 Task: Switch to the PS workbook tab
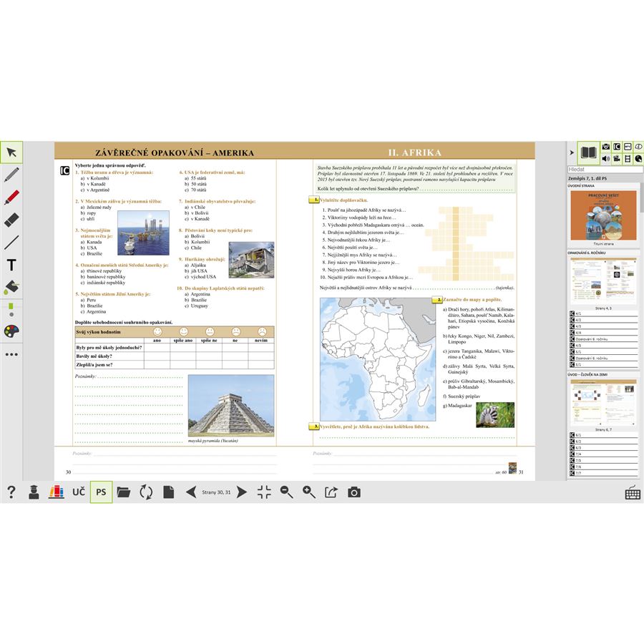tap(101, 492)
